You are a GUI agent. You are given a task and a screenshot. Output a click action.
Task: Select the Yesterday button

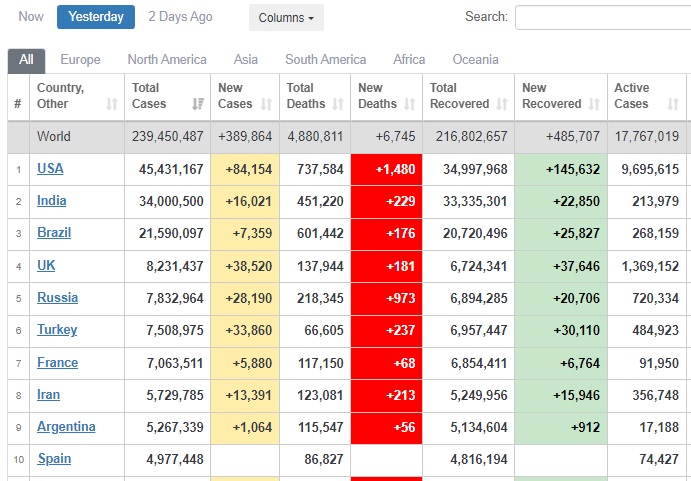pyautogui.click(x=96, y=17)
